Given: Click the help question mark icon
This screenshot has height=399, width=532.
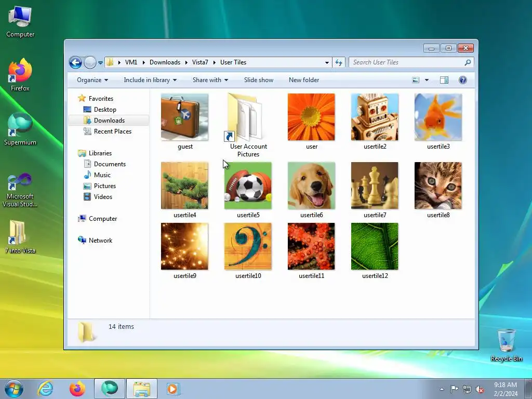Looking at the screenshot, I should point(463,80).
